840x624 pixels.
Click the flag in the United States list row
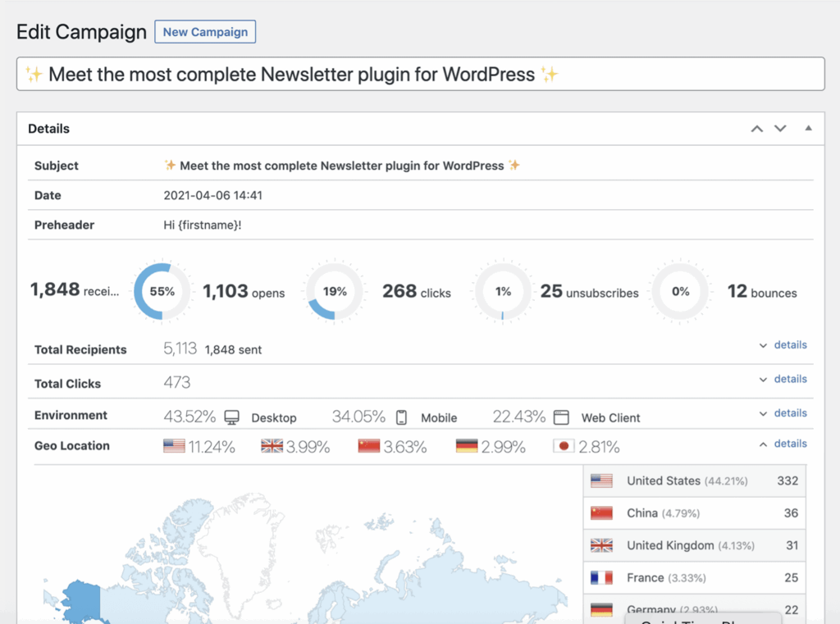601,481
